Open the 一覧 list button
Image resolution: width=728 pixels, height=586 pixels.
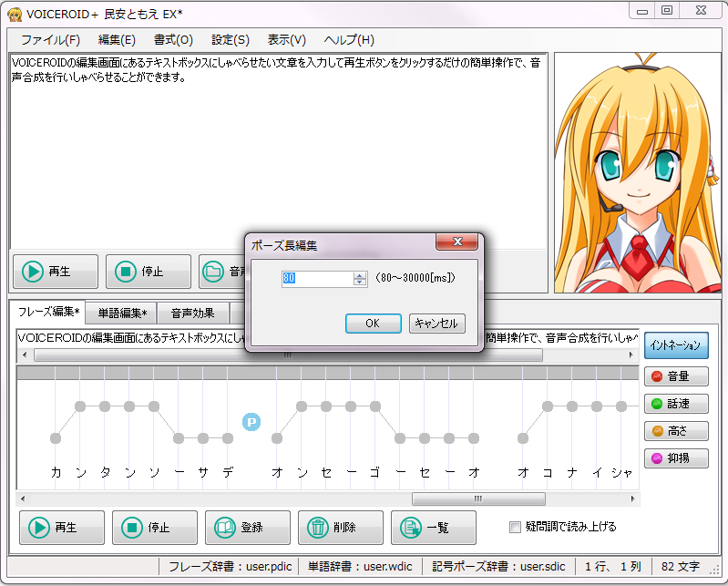433,528
